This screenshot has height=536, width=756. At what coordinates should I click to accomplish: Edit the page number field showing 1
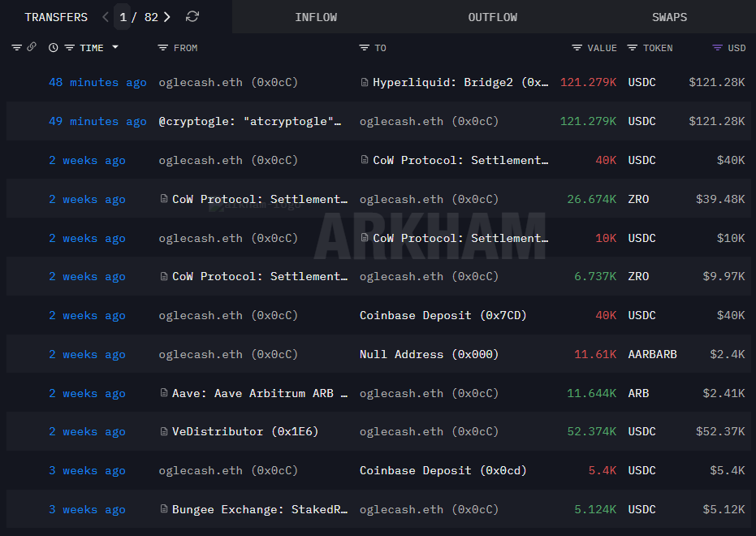(123, 17)
